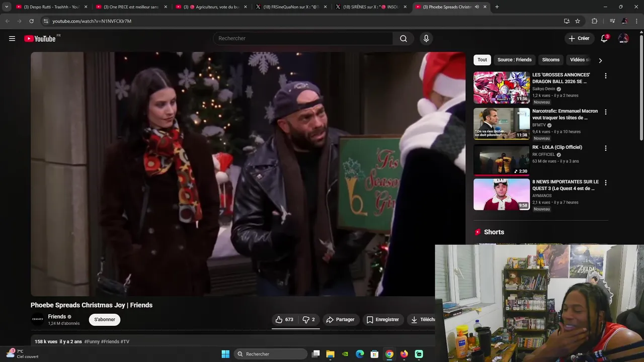Image resolution: width=644 pixels, height=362 pixels.
Task: Open options for the Quest 3 news video
Action: click(x=605, y=183)
